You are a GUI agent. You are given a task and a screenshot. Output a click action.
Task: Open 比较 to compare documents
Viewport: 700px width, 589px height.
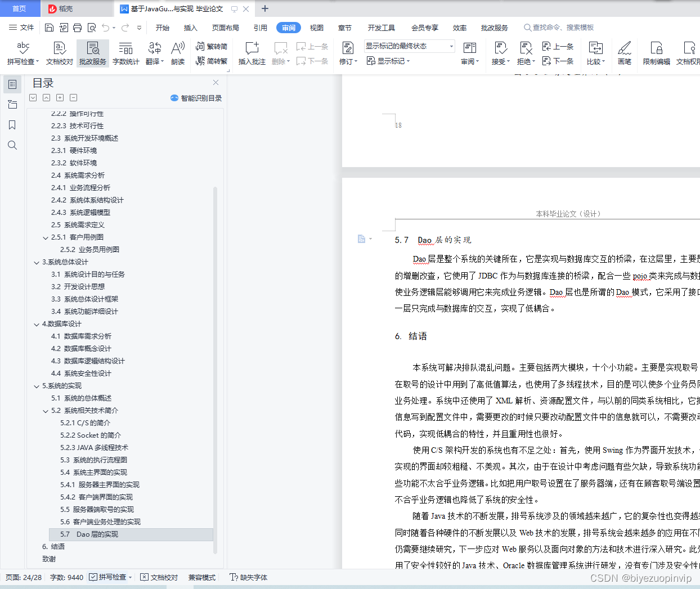pyautogui.click(x=595, y=53)
